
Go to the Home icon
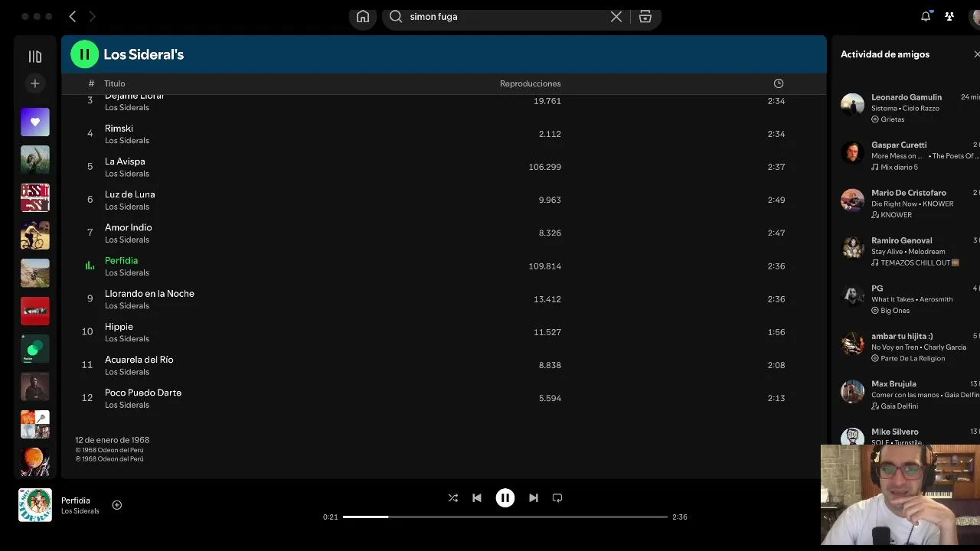pos(363,17)
